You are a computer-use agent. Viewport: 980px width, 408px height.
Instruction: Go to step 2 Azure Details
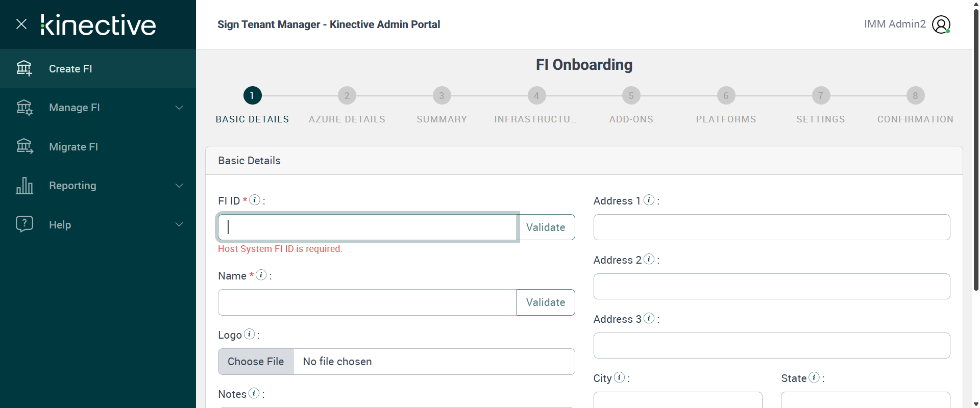[x=347, y=96]
